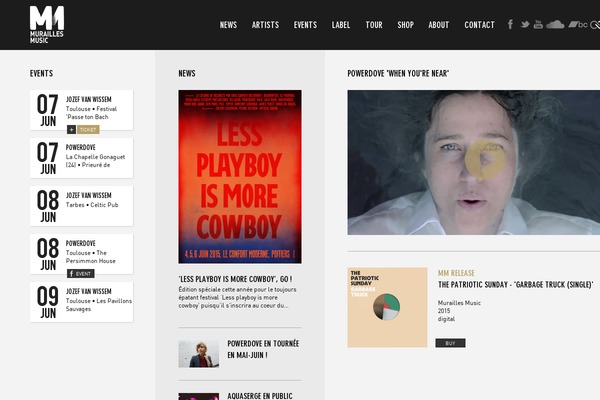Click the 'Édition spéciale cette année' excerpt text
Image resolution: width=600 pixels, height=400 pixels.
237,298
